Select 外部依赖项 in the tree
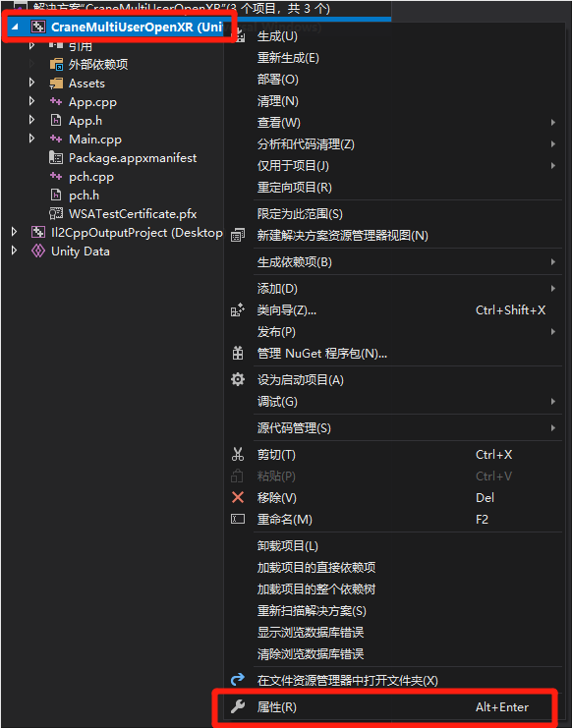The width and height of the screenshot is (572, 728). [98, 64]
